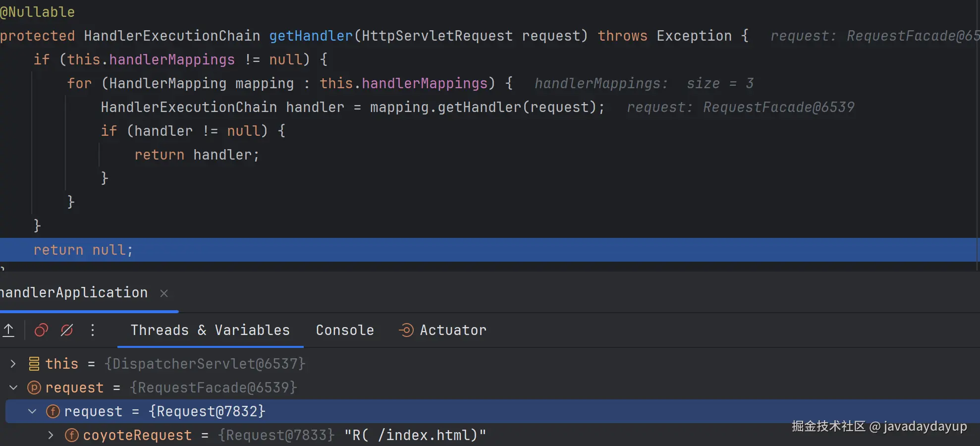Screen dimensions: 980x446
Task: Click the getHandler method name
Action: coord(311,36)
